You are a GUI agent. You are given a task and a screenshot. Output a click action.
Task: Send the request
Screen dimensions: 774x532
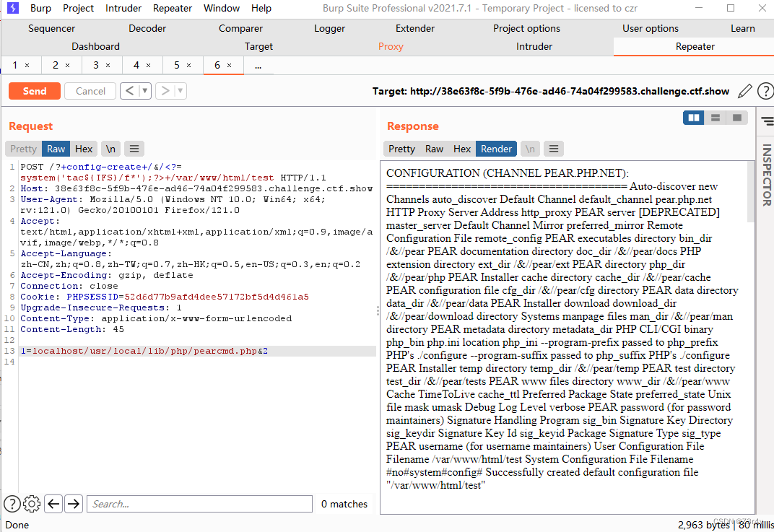tap(35, 91)
